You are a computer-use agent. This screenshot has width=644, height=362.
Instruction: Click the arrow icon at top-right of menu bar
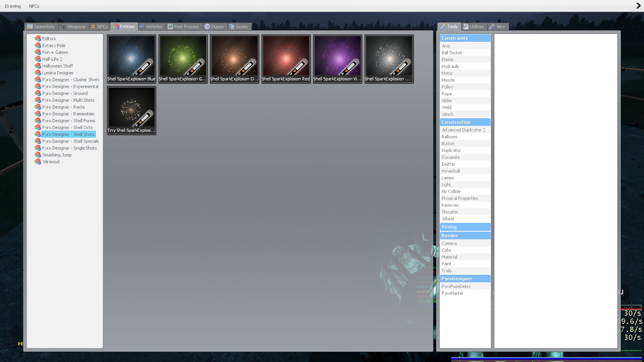pyautogui.click(x=638, y=6)
